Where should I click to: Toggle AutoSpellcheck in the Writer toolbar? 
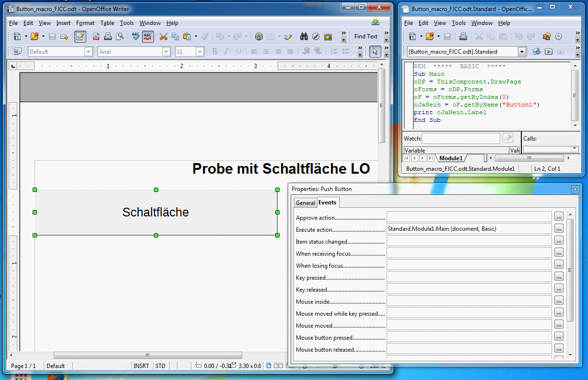tap(148, 36)
